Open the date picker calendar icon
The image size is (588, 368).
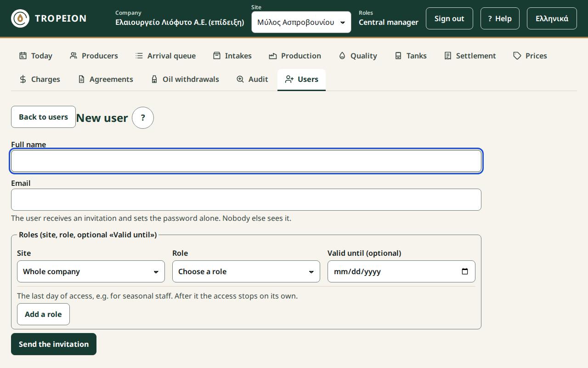tap(465, 271)
